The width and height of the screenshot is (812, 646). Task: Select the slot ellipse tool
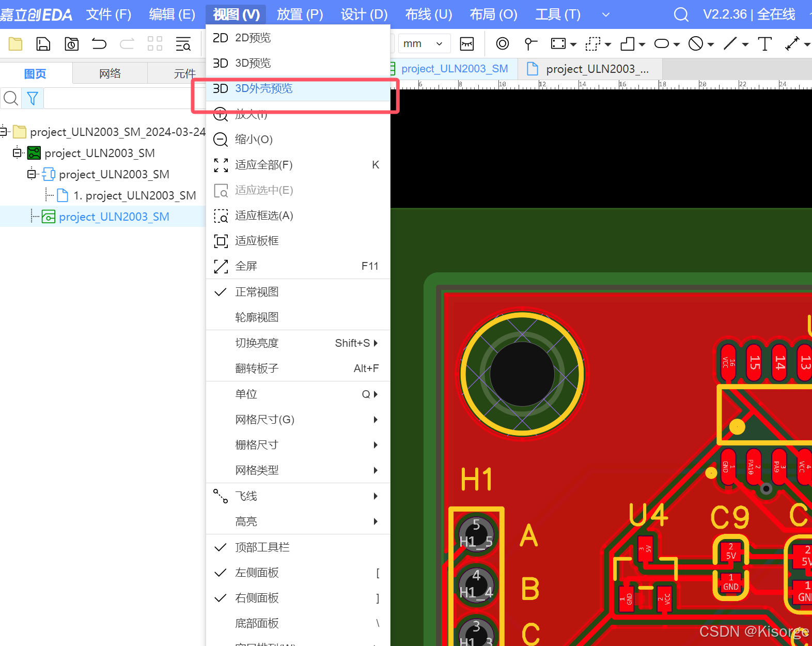click(662, 44)
